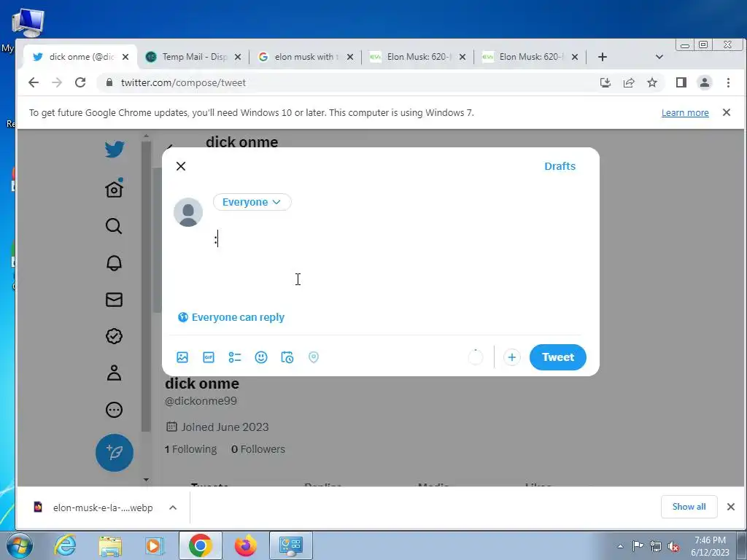Close the compose tweet dialog
747x560 pixels.
tap(181, 166)
